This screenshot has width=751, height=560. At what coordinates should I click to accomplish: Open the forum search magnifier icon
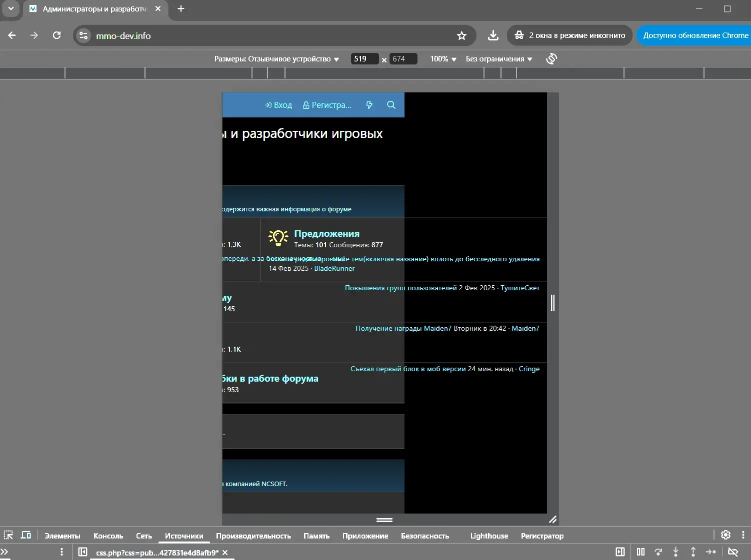[391, 105]
